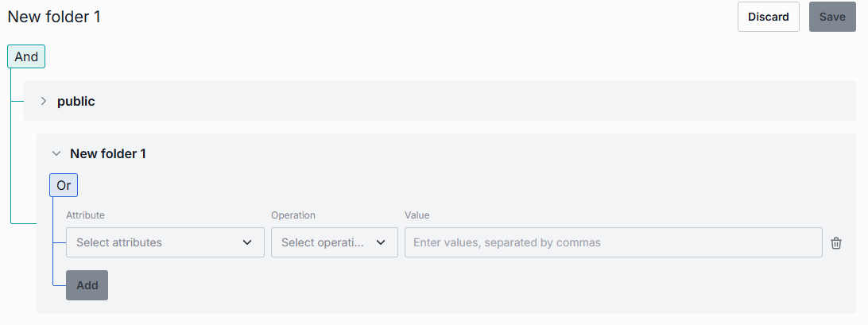Save the folder rules
This screenshot has width=868, height=325.
click(x=832, y=17)
